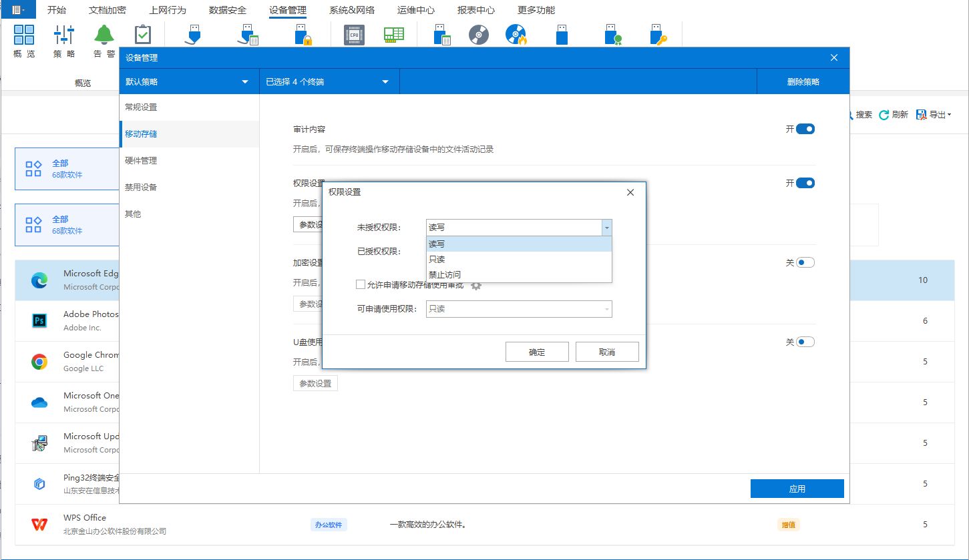Check 允许申请移动存储使用审批 checkbox
Screen dimensions: 969x560
pyautogui.click(x=361, y=284)
